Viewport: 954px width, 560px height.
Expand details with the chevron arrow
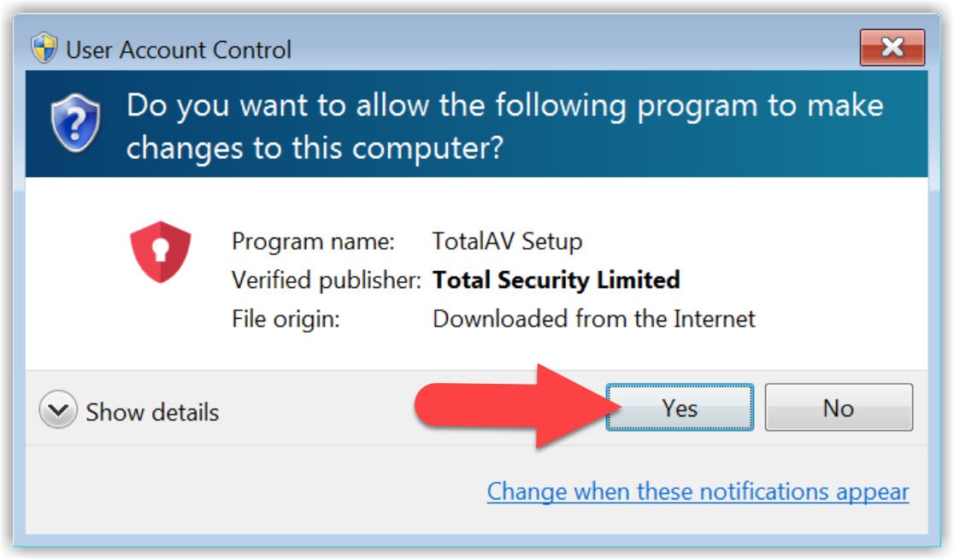pos(58,412)
